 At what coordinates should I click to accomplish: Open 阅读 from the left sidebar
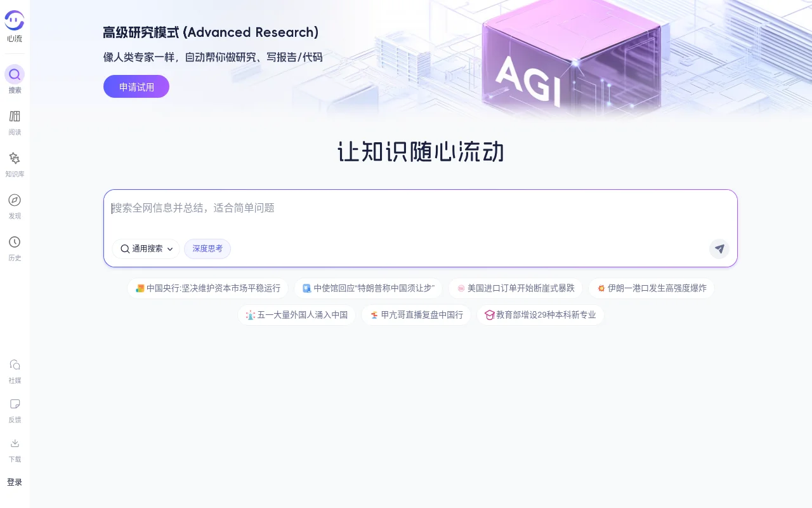click(x=14, y=117)
